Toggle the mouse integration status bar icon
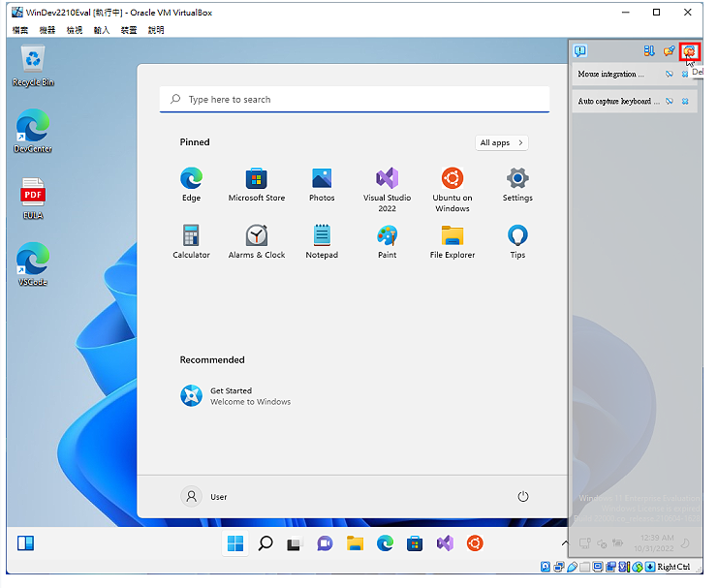 [637, 567]
